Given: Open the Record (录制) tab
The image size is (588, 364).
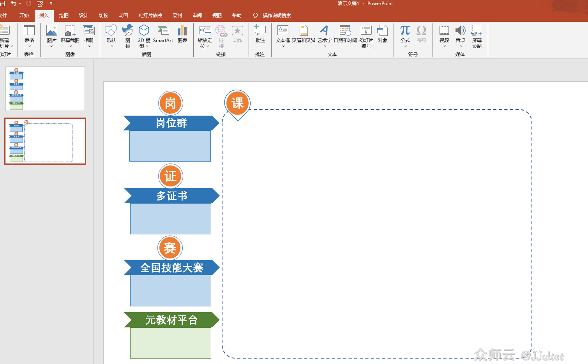Looking at the screenshot, I should tap(177, 16).
